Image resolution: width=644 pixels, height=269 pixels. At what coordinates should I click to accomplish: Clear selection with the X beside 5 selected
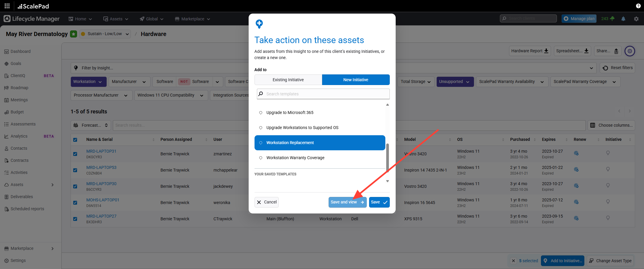point(513,261)
